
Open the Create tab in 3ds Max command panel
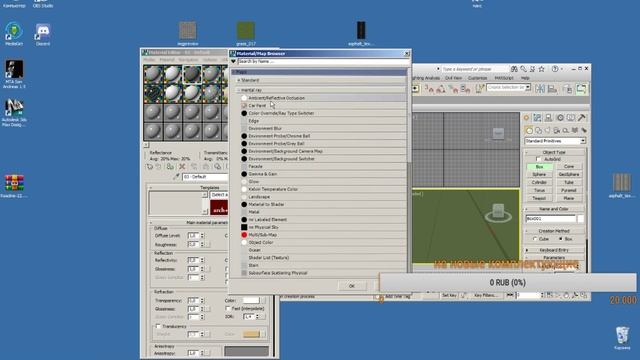[526, 118]
